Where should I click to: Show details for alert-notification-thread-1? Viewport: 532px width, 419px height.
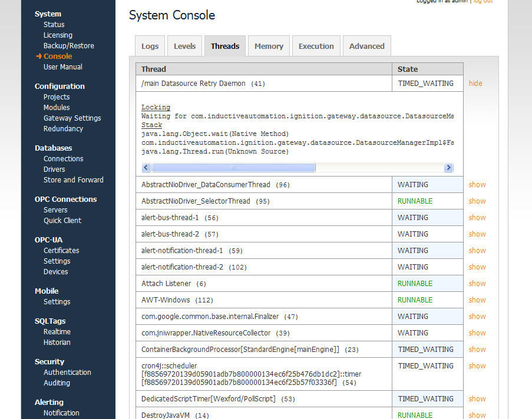pos(477,251)
